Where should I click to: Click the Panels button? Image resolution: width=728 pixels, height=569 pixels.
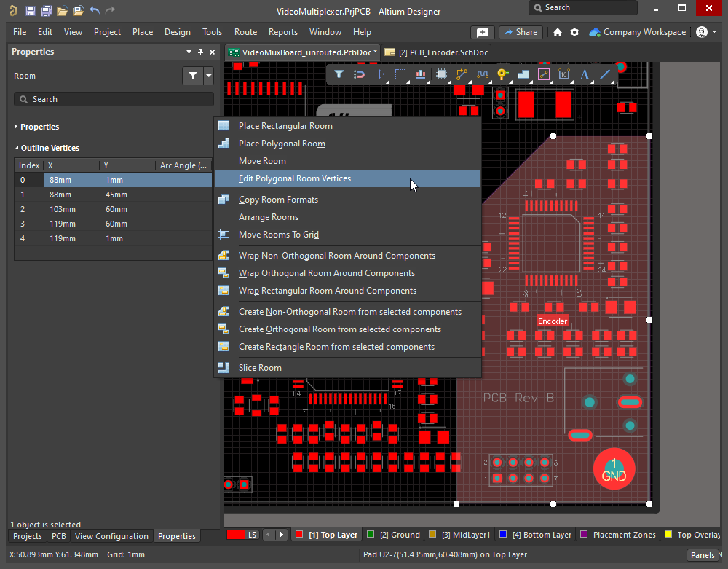[703, 555]
